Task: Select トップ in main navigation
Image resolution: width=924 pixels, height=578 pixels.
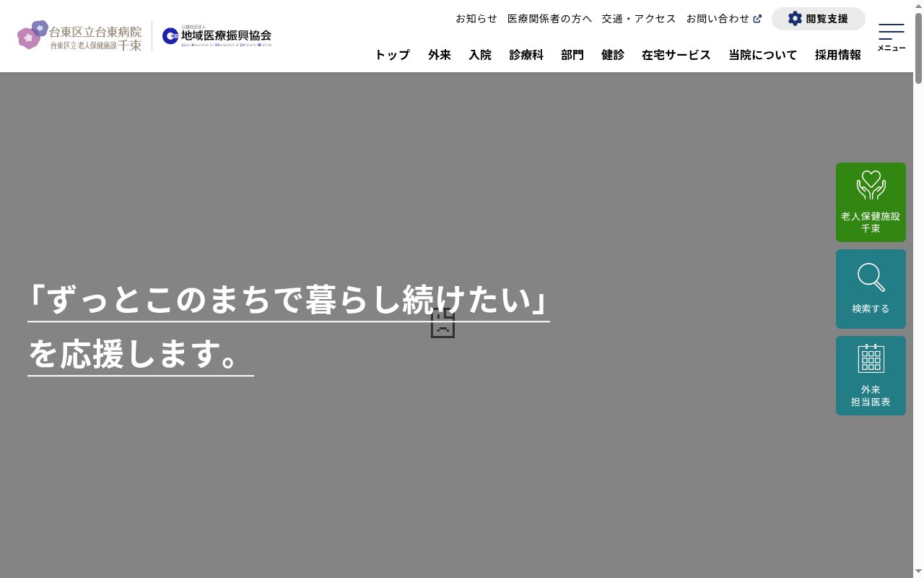Action: 392,55
